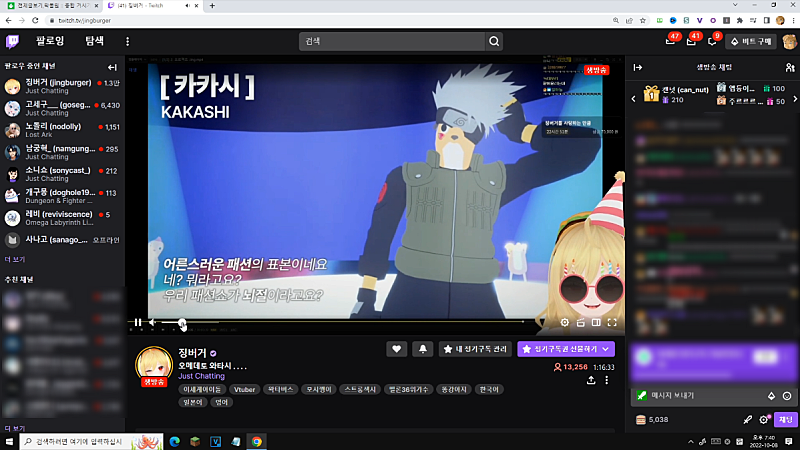800x450 pixels.
Task: Toggle notifications with the bell button
Action: point(422,349)
